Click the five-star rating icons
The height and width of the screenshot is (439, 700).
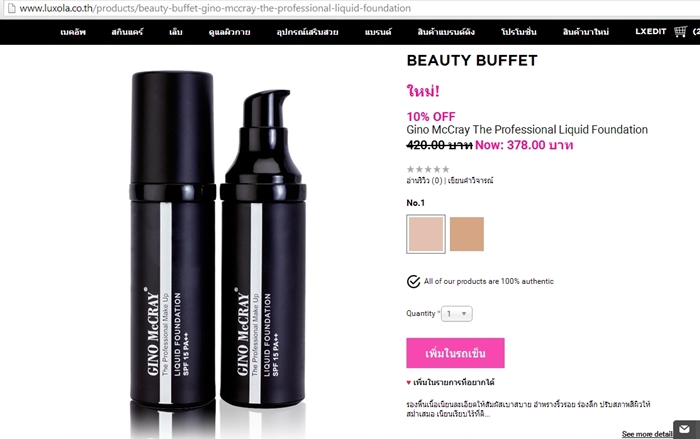pyautogui.click(x=428, y=169)
